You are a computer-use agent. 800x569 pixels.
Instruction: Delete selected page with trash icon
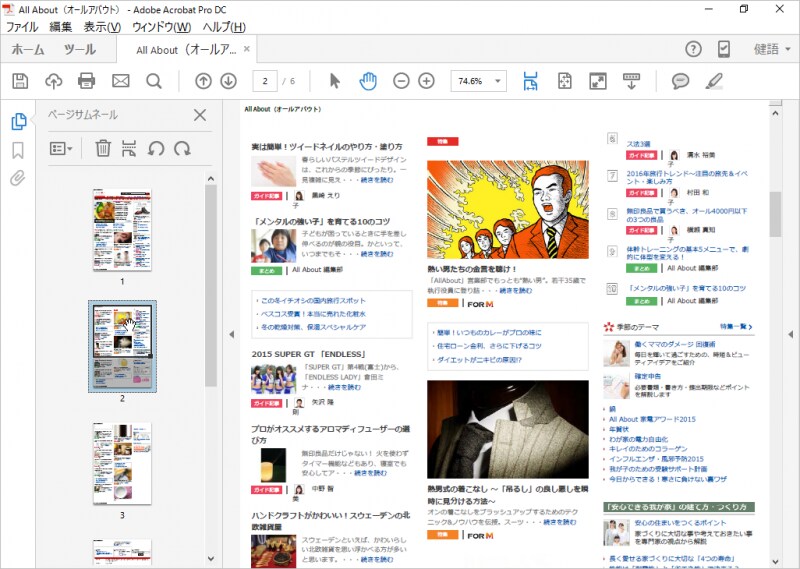tap(103, 149)
